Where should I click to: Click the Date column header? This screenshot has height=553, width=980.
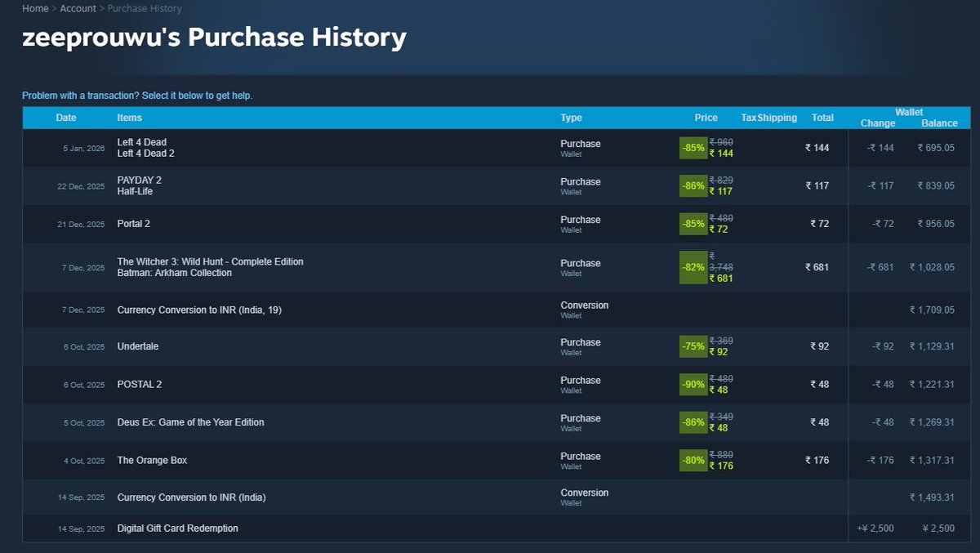click(x=66, y=118)
